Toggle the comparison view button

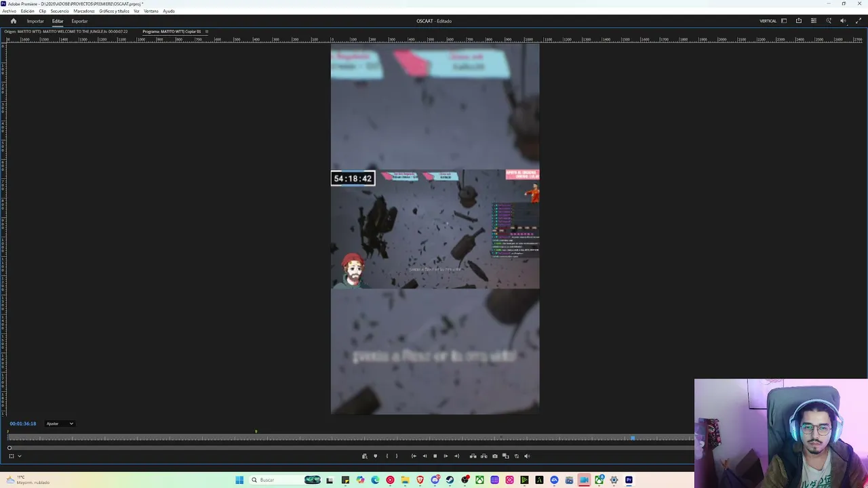[505, 456]
